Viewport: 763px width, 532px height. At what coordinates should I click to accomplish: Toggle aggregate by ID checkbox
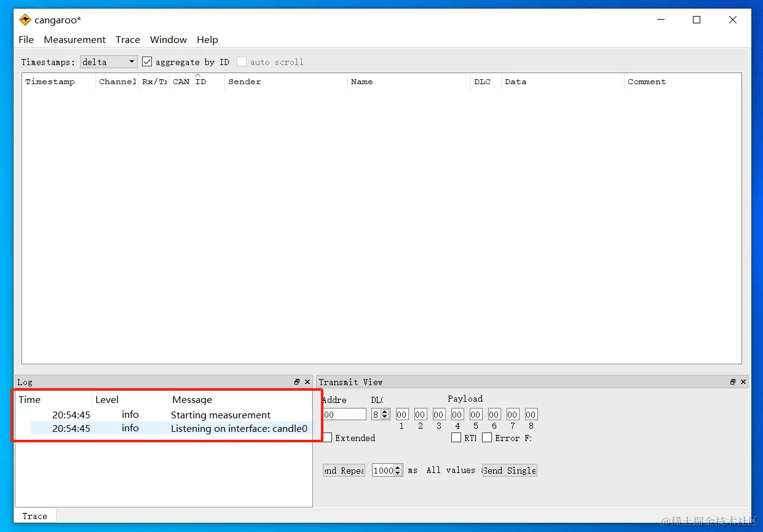[147, 61]
